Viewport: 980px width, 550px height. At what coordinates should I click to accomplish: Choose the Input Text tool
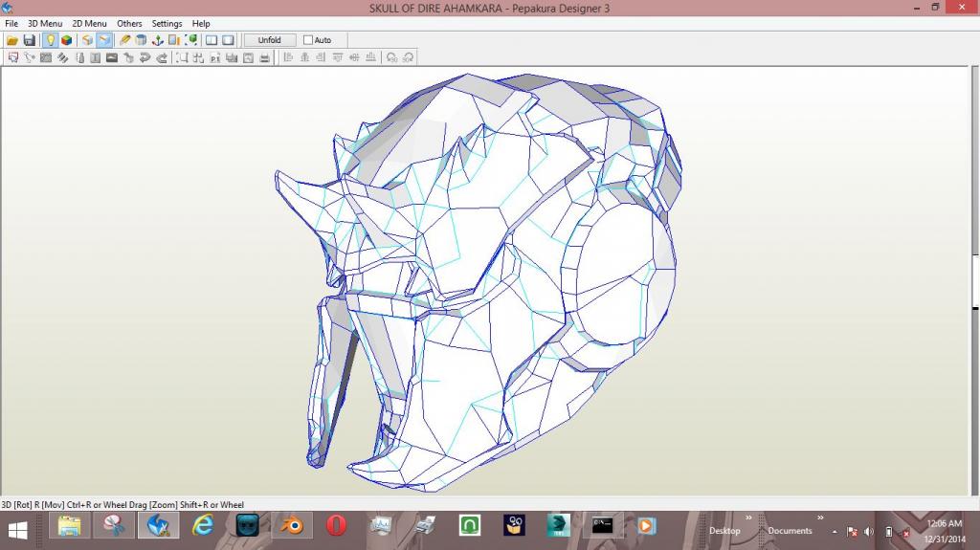point(95,57)
